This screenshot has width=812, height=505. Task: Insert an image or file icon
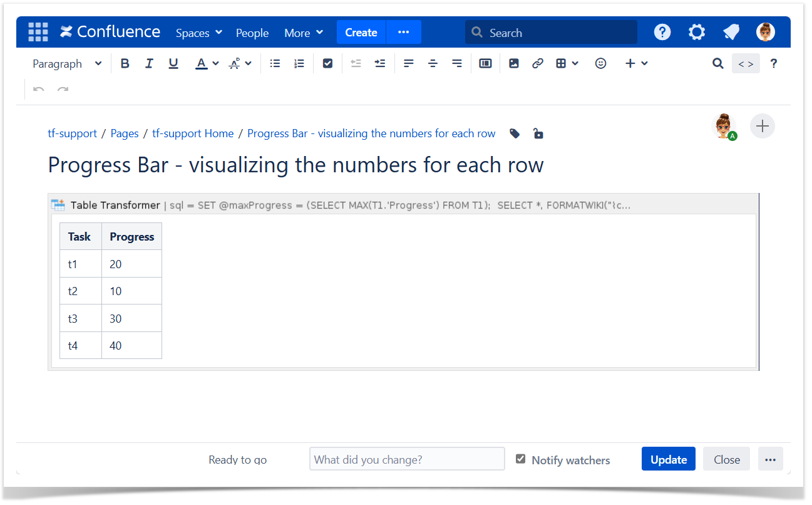tap(514, 63)
